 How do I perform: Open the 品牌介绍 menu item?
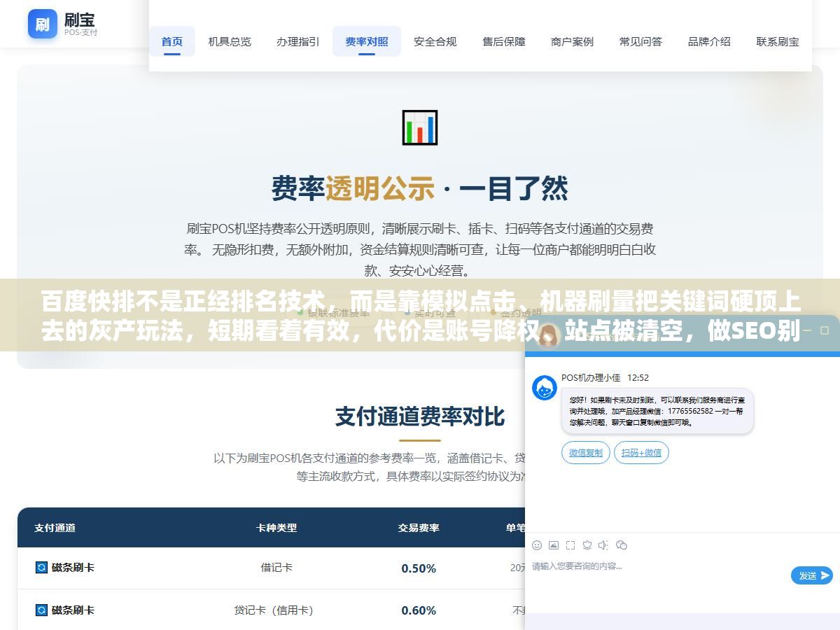tap(709, 41)
